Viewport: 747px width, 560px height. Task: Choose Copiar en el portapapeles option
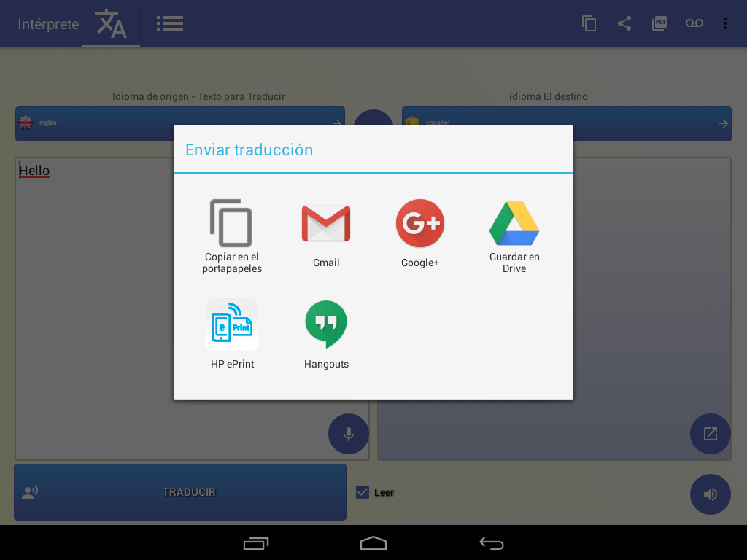231,236
